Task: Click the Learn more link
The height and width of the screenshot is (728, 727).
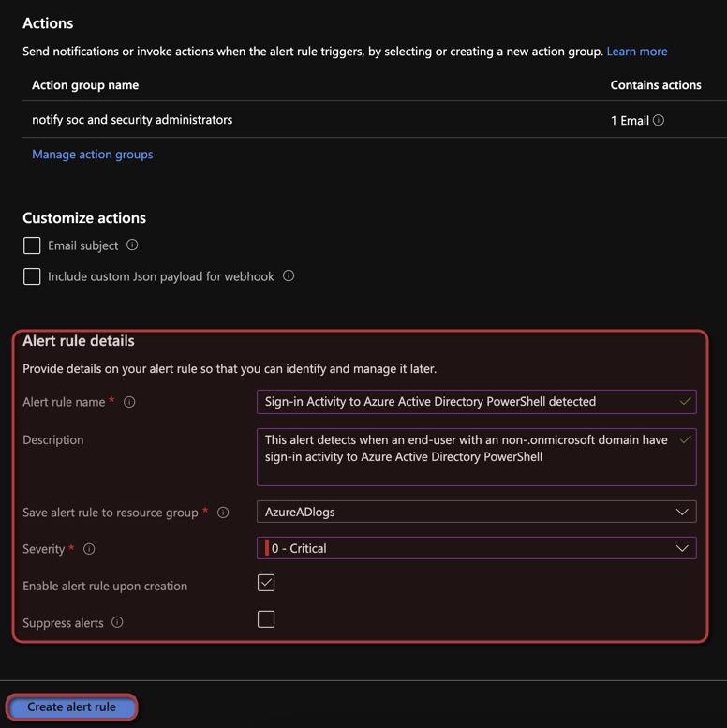Action: (x=637, y=52)
